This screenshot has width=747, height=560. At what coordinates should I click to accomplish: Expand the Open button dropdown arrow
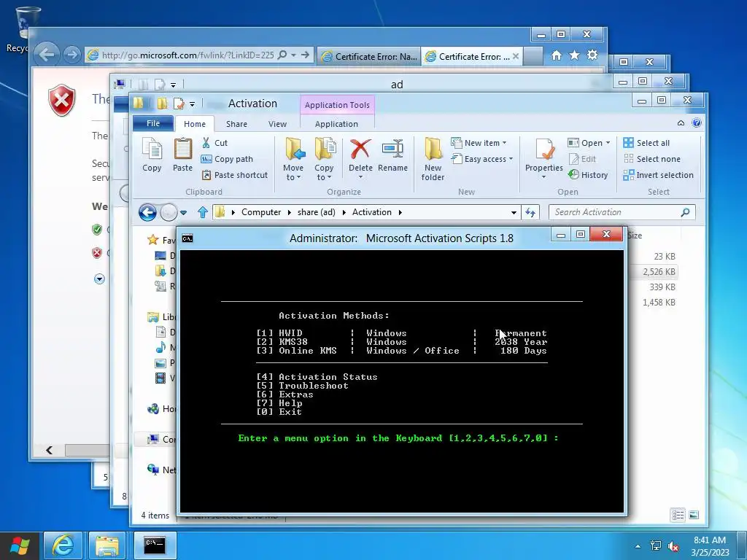pos(608,143)
